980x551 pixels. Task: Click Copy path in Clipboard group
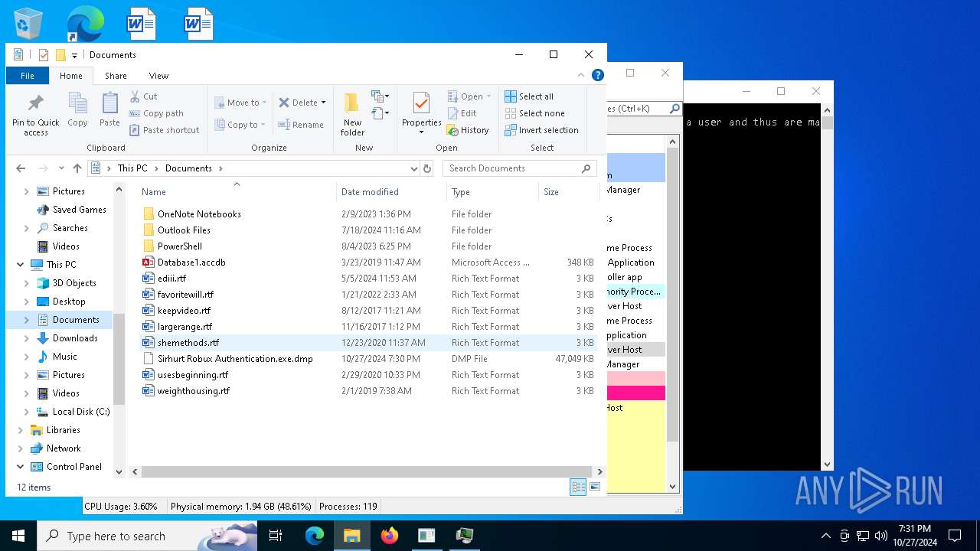[x=156, y=113]
